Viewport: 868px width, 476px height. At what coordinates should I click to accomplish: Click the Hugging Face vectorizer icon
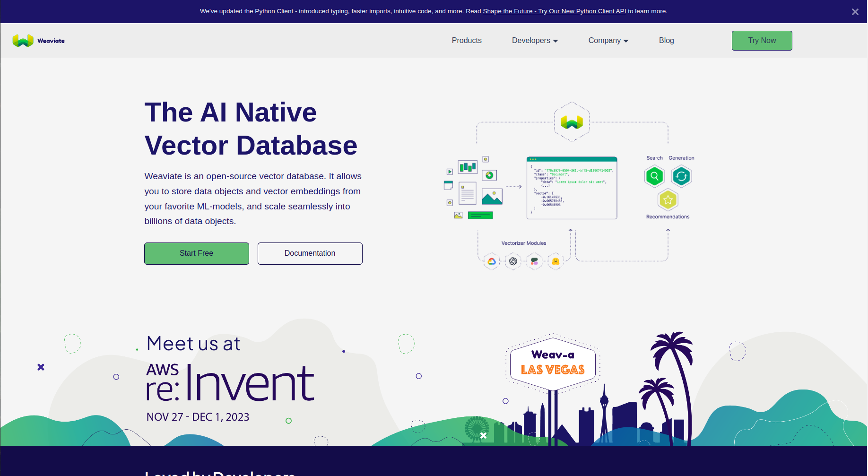point(556,261)
